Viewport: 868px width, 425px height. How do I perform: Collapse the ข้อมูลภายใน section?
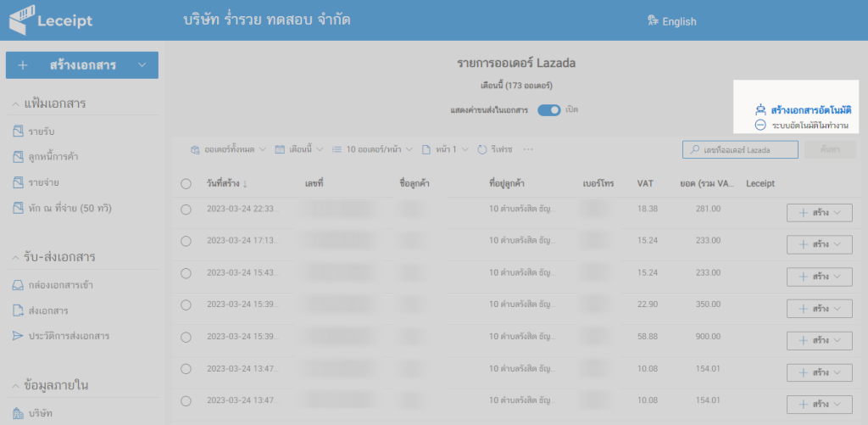15,385
